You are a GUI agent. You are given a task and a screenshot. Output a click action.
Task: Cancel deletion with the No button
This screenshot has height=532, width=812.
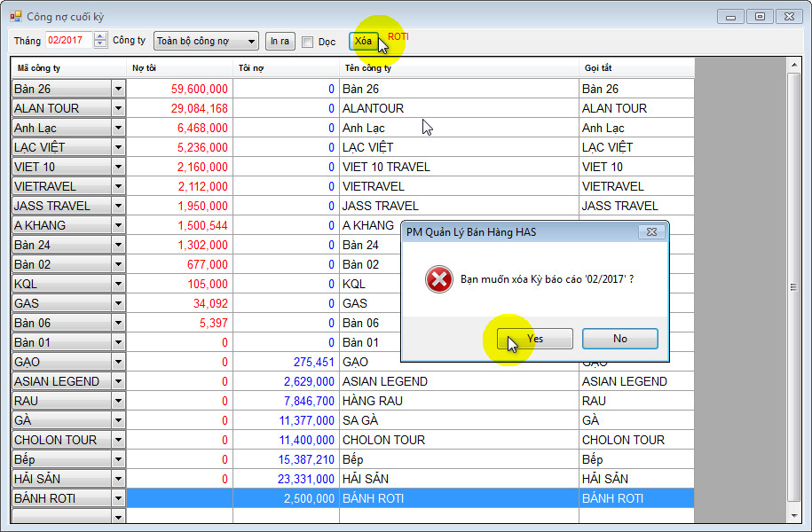tap(620, 339)
